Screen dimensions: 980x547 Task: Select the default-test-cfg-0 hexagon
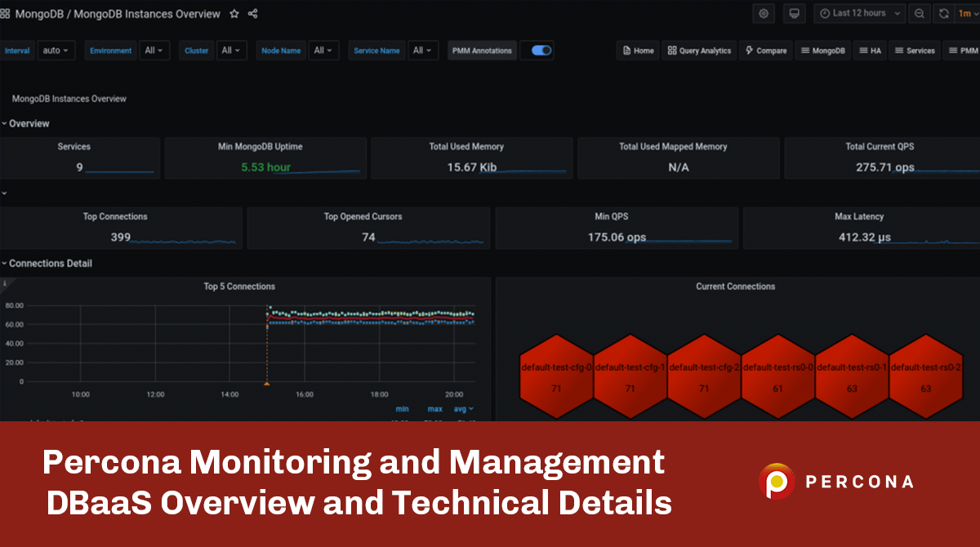pos(556,376)
